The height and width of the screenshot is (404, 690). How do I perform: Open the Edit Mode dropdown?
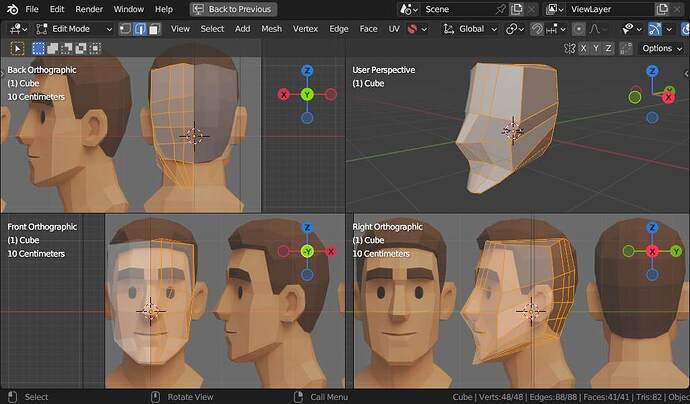pyautogui.click(x=74, y=29)
